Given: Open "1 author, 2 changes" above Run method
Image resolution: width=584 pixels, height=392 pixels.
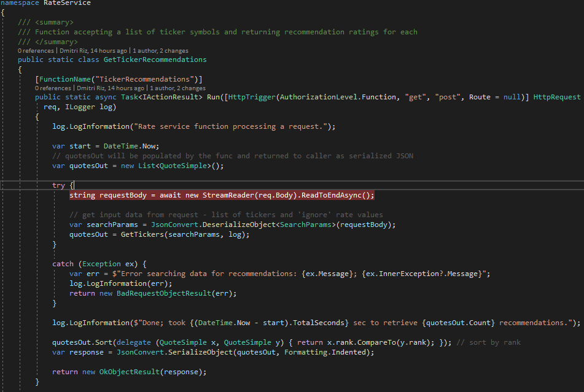Looking at the screenshot, I should [177, 88].
